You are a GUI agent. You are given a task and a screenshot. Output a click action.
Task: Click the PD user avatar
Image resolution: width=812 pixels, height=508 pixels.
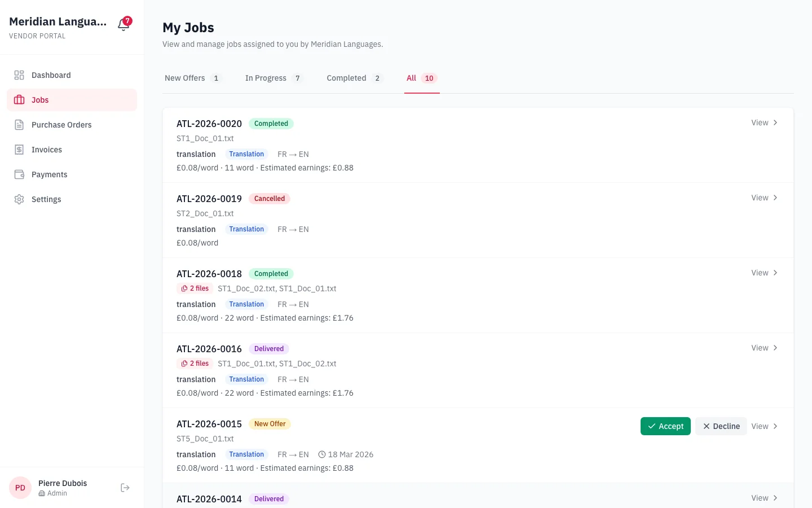pyautogui.click(x=20, y=488)
